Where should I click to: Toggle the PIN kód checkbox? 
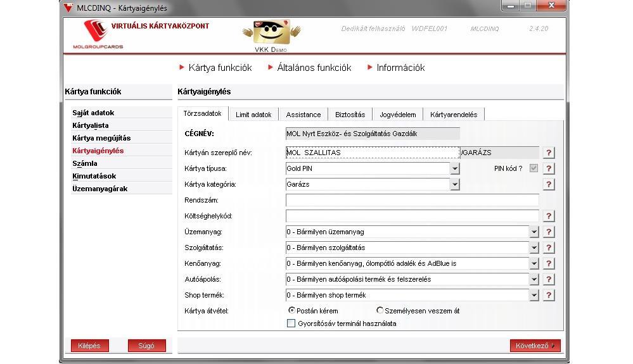tap(534, 168)
